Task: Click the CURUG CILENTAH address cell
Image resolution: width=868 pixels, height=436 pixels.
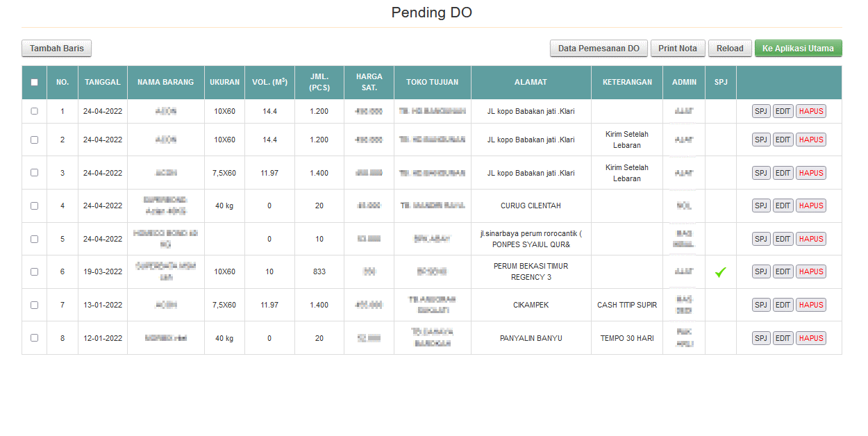Action: 531,206
